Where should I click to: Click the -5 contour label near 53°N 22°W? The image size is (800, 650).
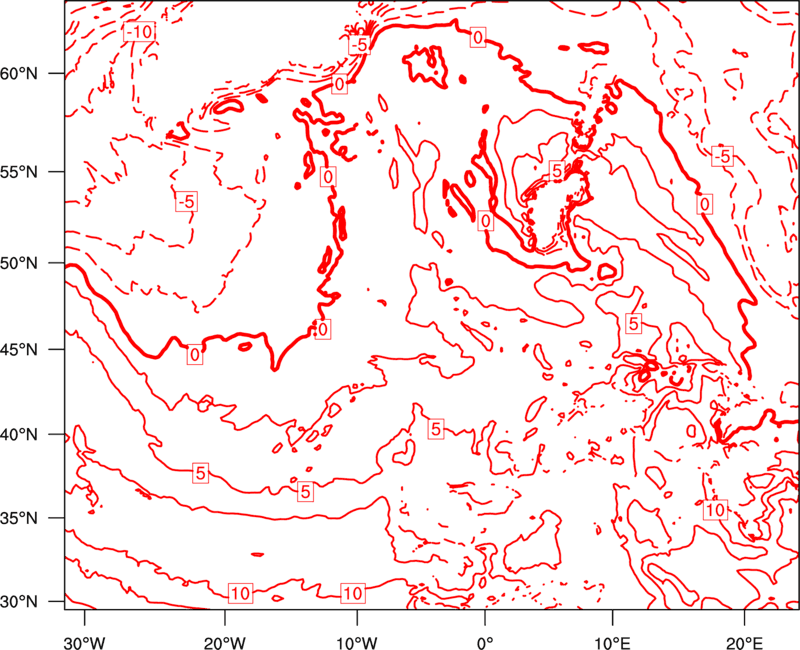click(x=186, y=202)
